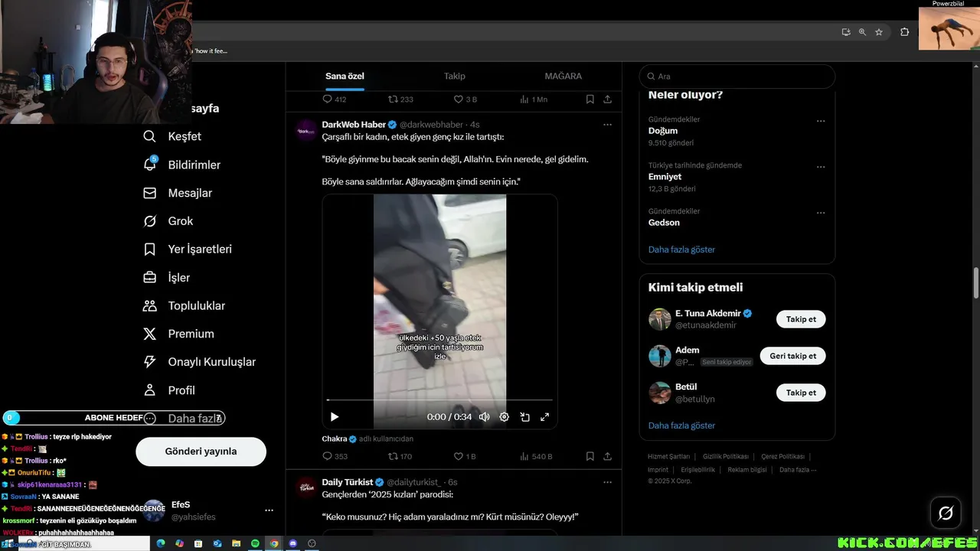Viewport: 980px width, 551px height.
Task: Click Gönderi yayınla button
Action: [201, 452]
